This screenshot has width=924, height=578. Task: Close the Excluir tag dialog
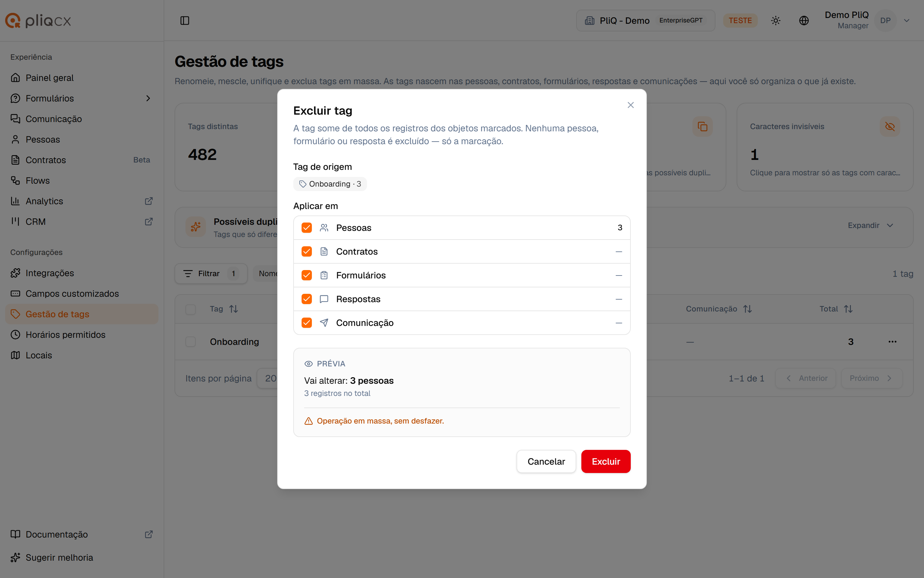tap(631, 105)
